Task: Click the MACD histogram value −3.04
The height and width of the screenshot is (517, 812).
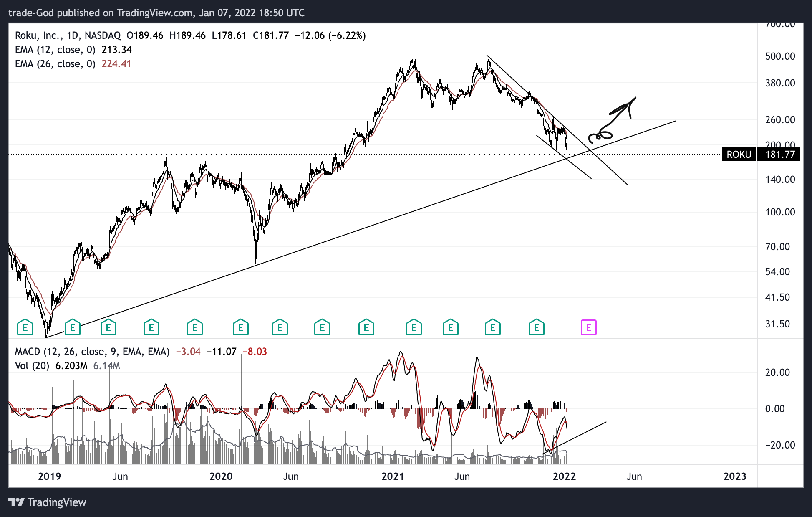Action: point(188,352)
